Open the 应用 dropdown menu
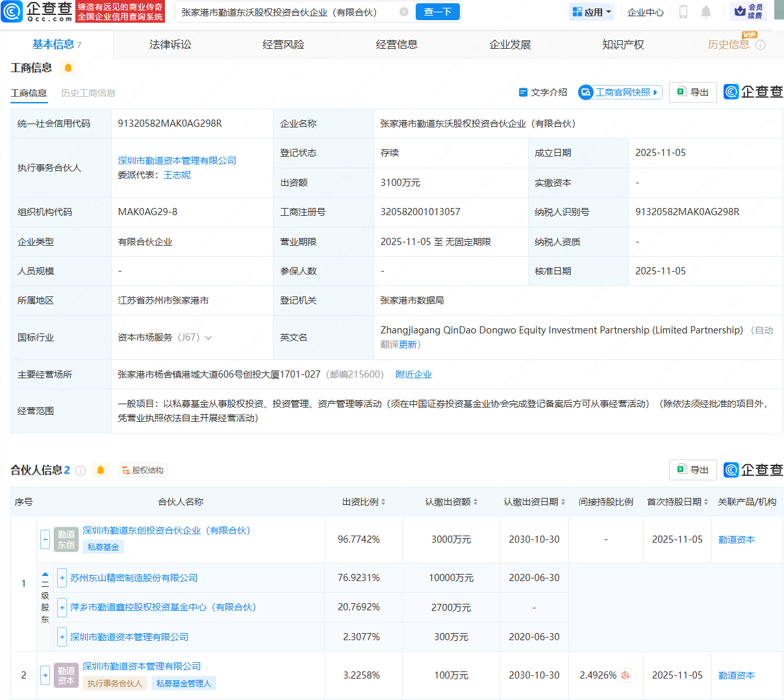The width and height of the screenshot is (784, 700). click(591, 12)
